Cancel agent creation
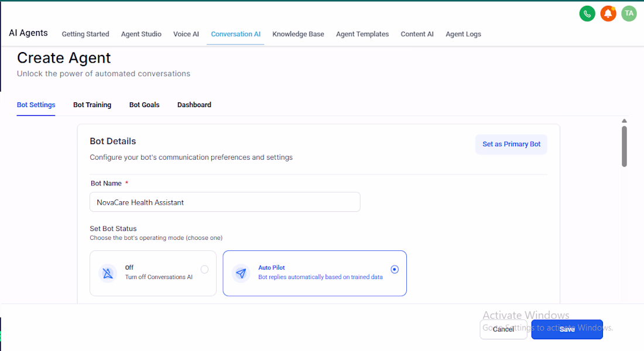Image resolution: width=644 pixels, height=351 pixels. pyautogui.click(x=503, y=329)
